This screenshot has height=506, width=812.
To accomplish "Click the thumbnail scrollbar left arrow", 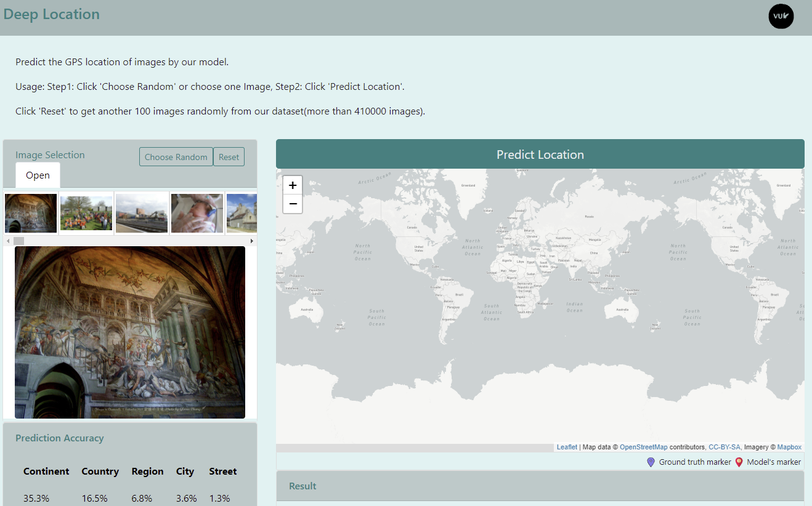I will (7, 241).
